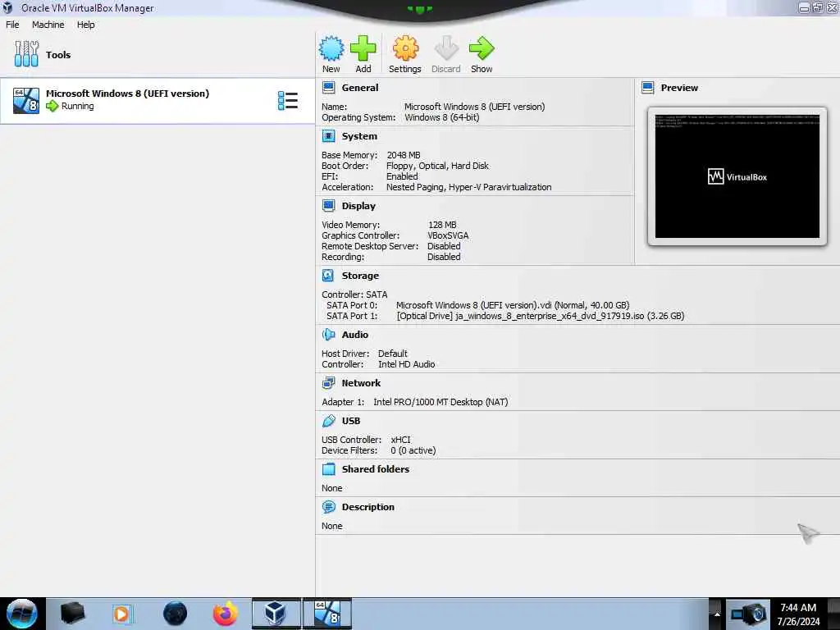Open media player taskbar icon

coord(121,614)
